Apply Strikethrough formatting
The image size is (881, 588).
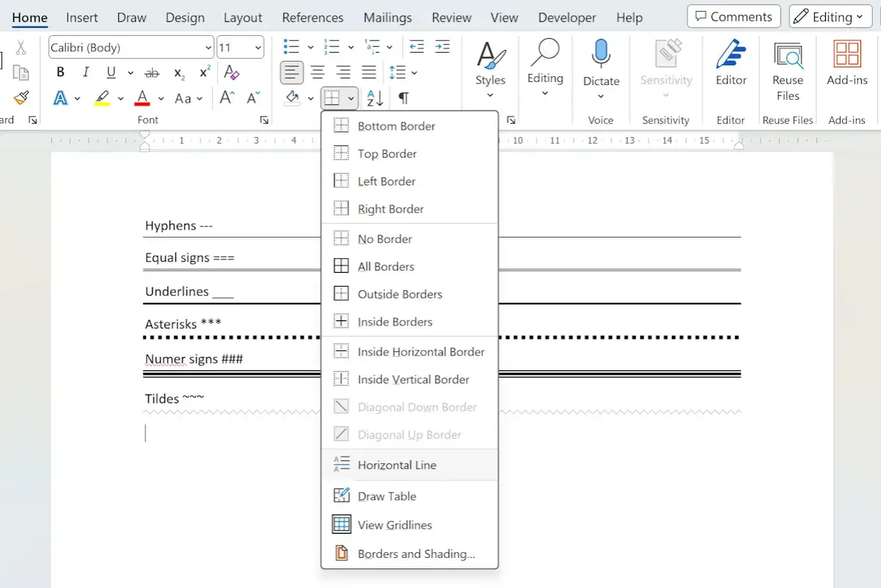point(152,73)
